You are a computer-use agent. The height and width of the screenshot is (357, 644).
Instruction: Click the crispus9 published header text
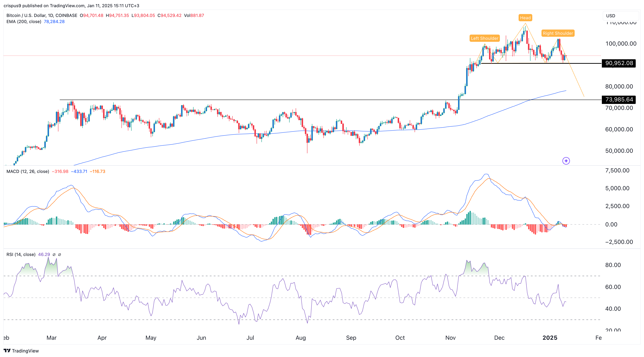71,6
